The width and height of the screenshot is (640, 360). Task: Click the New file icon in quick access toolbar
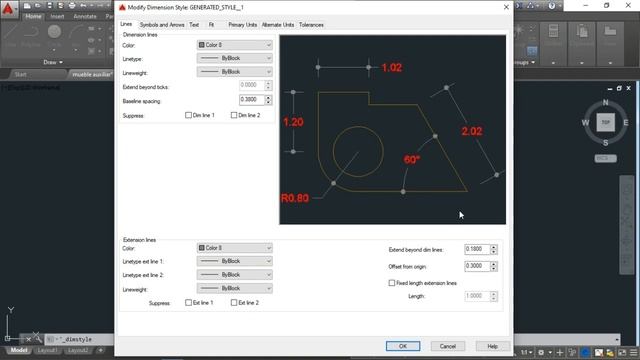[27, 6]
